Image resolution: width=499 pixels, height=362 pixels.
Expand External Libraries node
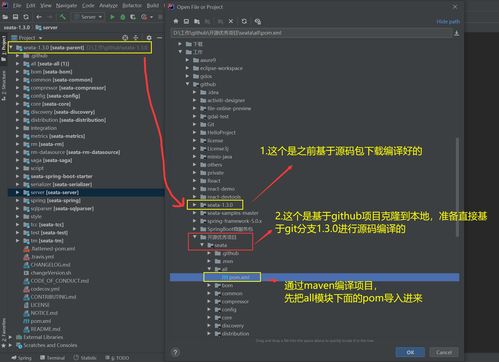pos(10,337)
